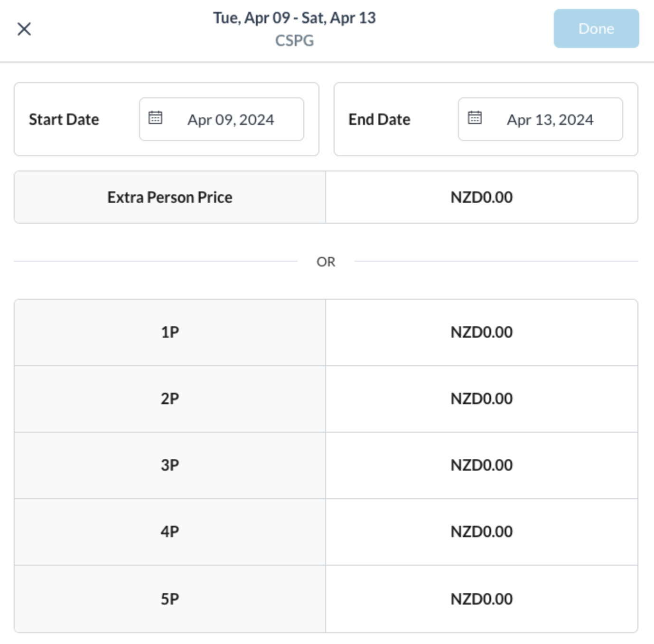Screen dimensions: 654x644
Task: Edit the 3P price value
Action: [x=481, y=465]
